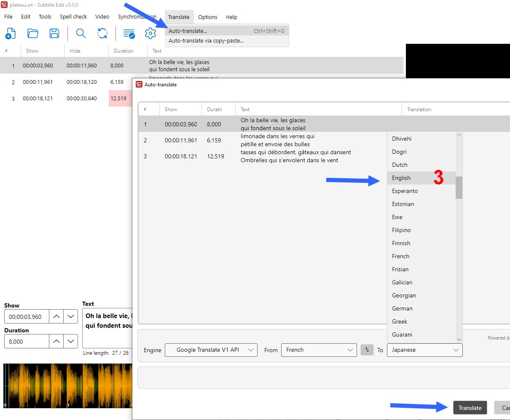The height and width of the screenshot is (420, 510).
Task: Open the Engine dropdown Google Translate V1 API
Action: coord(211,350)
